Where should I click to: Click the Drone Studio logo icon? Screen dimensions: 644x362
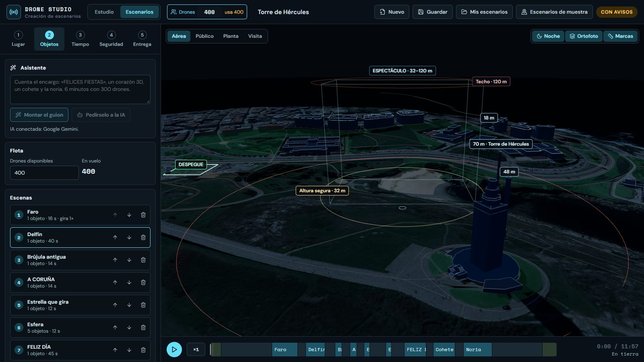pyautogui.click(x=14, y=12)
